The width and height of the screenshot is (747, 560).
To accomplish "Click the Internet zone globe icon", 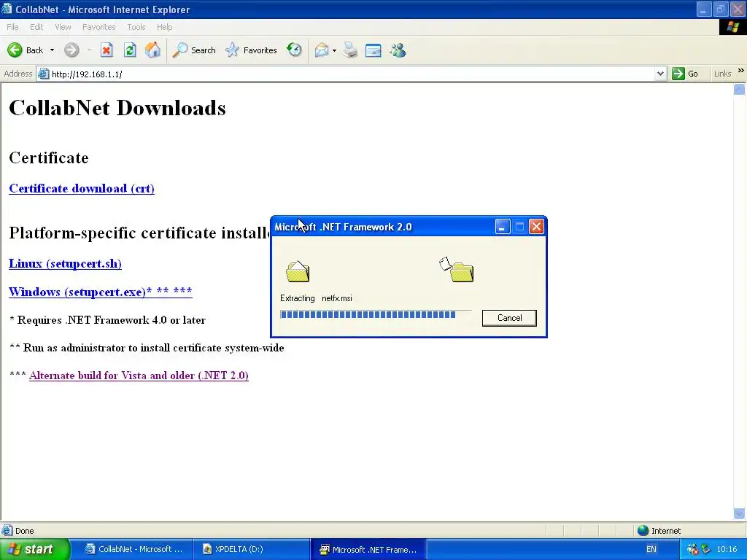I will point(643,530).
